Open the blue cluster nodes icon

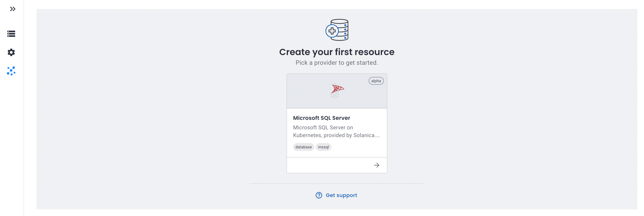[x=11, y=71]
